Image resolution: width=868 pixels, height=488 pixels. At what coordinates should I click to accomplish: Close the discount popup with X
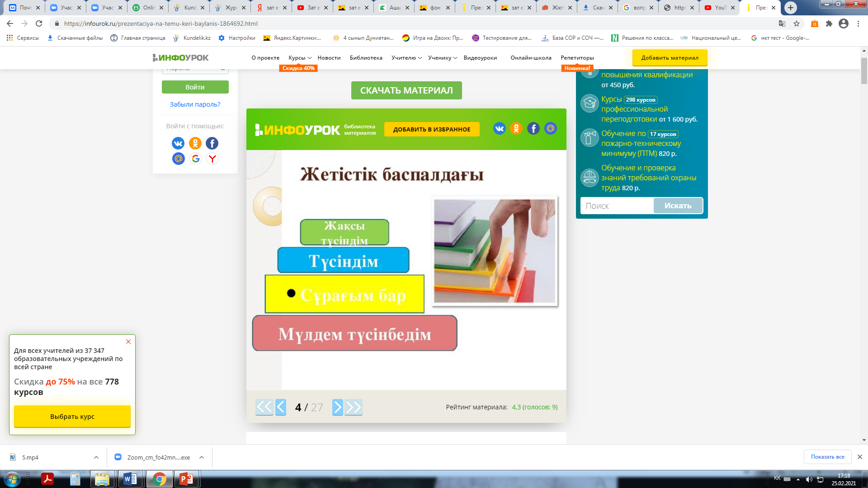pos(128,342)
